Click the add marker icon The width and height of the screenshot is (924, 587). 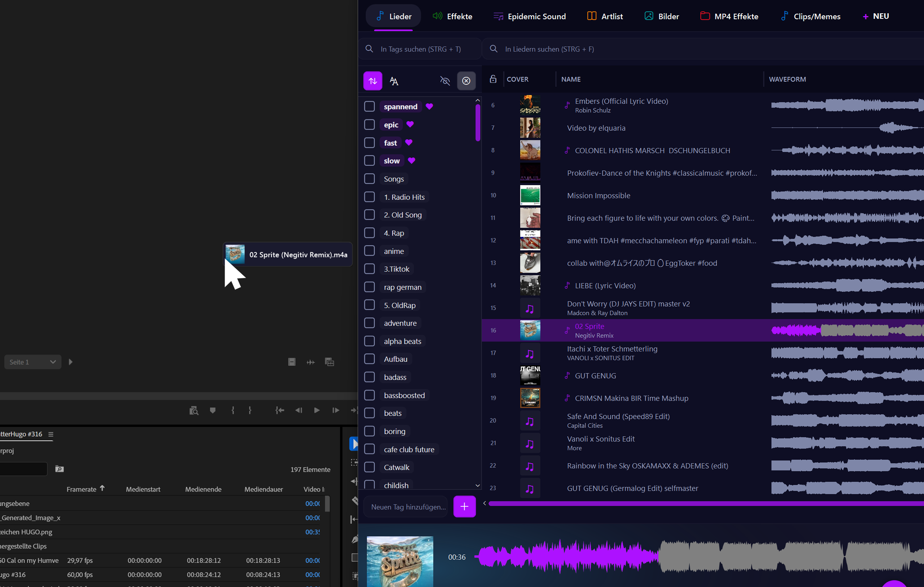coord(213,410)
